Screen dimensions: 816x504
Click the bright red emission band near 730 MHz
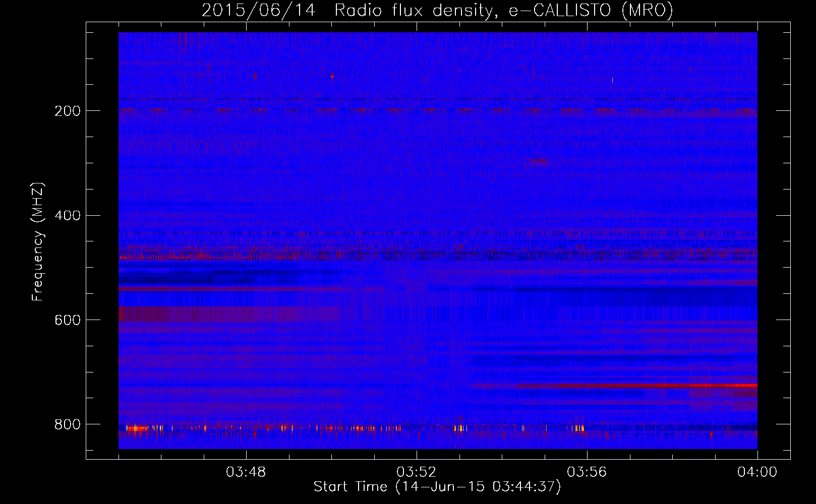(636, 386)
